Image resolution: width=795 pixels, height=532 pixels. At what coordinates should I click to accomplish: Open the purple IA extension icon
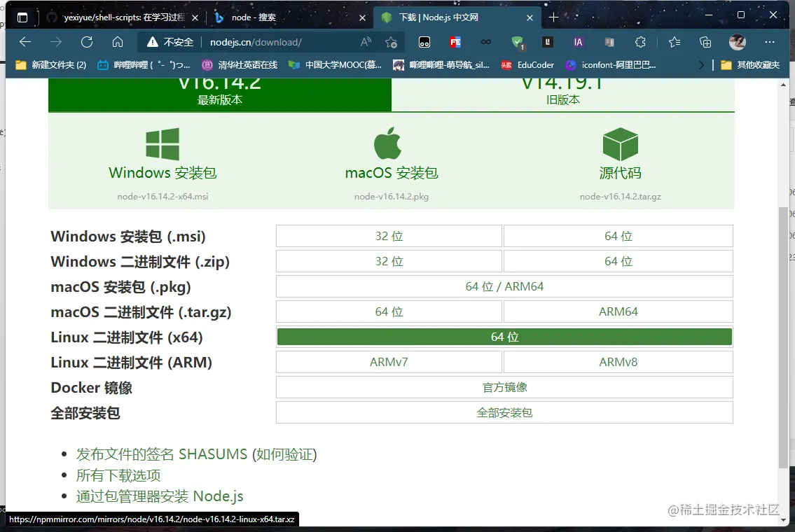(578, 42)
